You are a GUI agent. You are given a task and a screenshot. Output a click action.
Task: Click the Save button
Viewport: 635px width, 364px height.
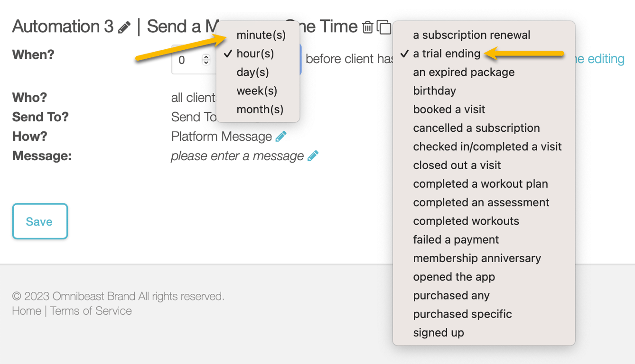(40, 221)
